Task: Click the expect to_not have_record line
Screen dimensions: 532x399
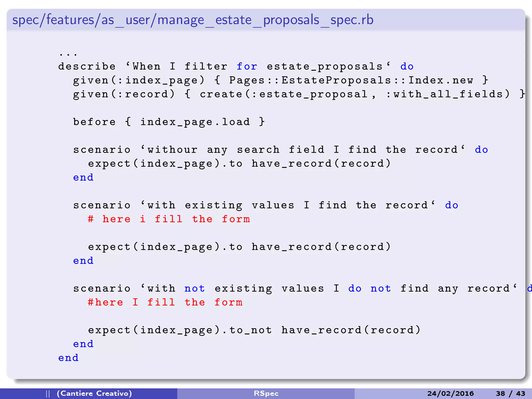Action: pyautogui.click(x=254, y=330)
